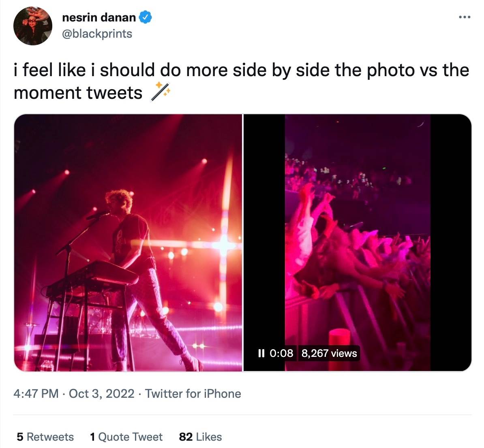This screenshot has width=484, height=448.
Task: Click the dark stats overlay on the video
Action: [308, 353]
